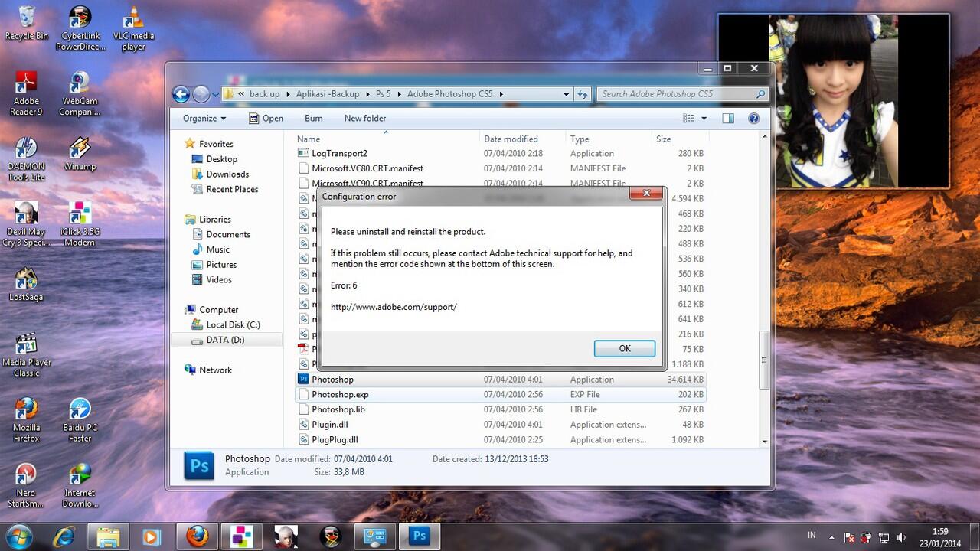This screenshot has width=980, height=551.
Task: Open the change view options arrow
Action: [x=704, y=119]
